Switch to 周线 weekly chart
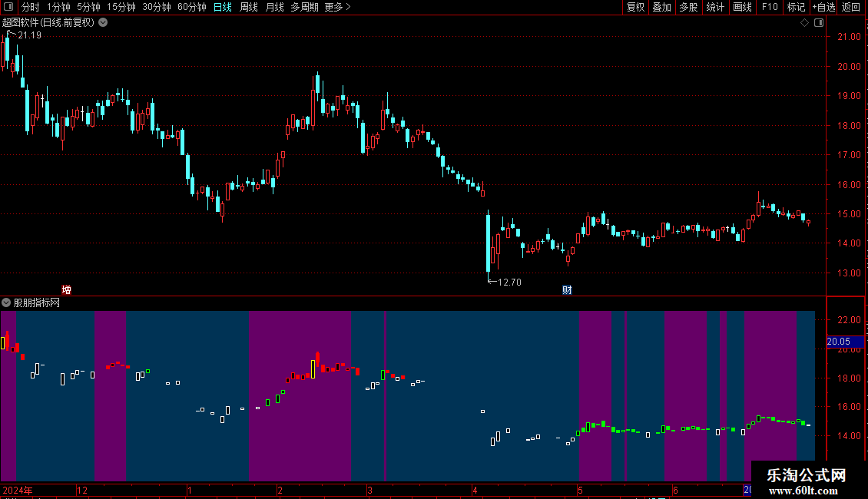868x499 pixels. pos(249,7)
